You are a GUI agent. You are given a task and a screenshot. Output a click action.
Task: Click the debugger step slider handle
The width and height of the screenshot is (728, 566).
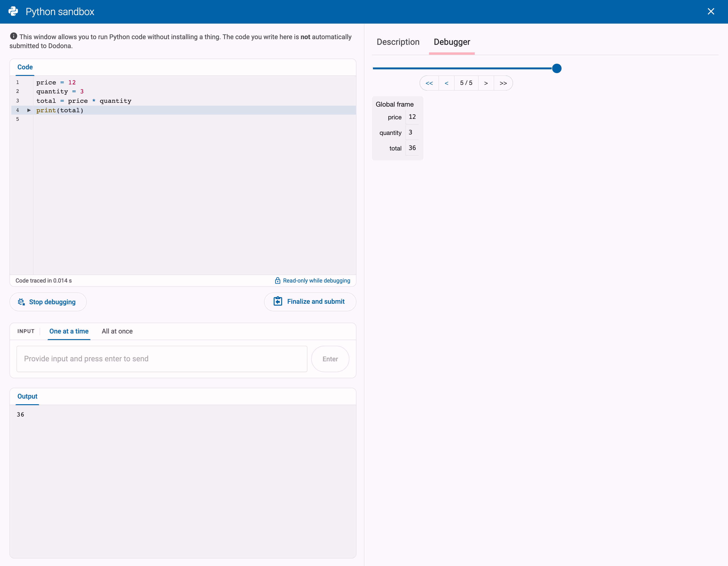tap(557, 68)
